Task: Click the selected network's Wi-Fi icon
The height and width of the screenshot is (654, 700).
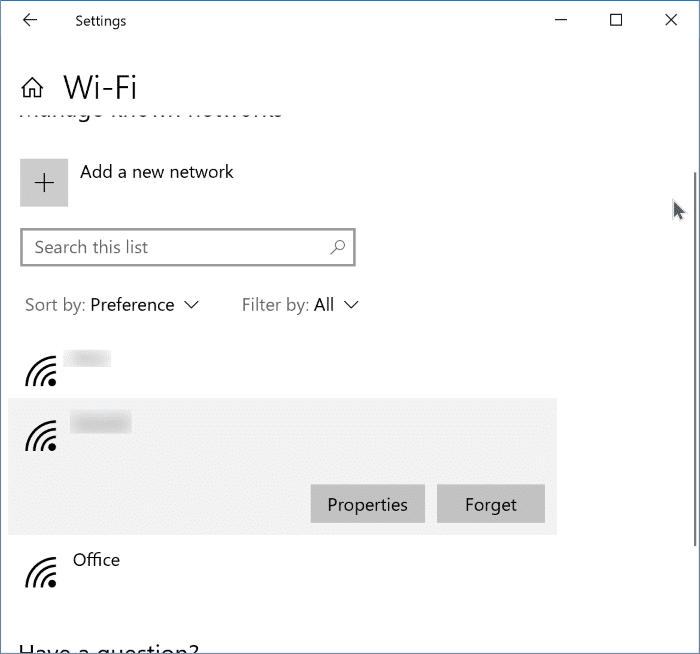Action: pyautogui.click(x=41, y=436)
